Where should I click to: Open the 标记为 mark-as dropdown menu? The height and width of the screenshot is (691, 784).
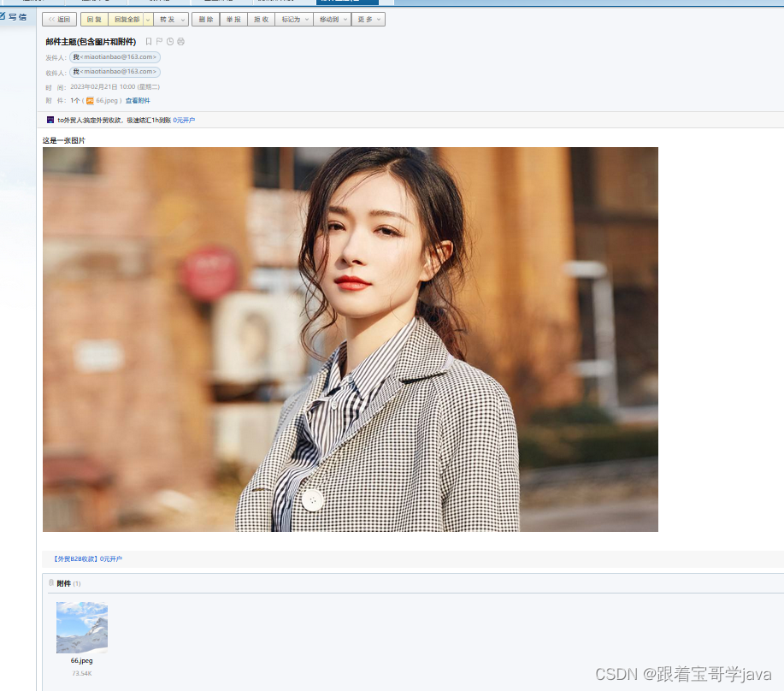[x=306, y=18]
